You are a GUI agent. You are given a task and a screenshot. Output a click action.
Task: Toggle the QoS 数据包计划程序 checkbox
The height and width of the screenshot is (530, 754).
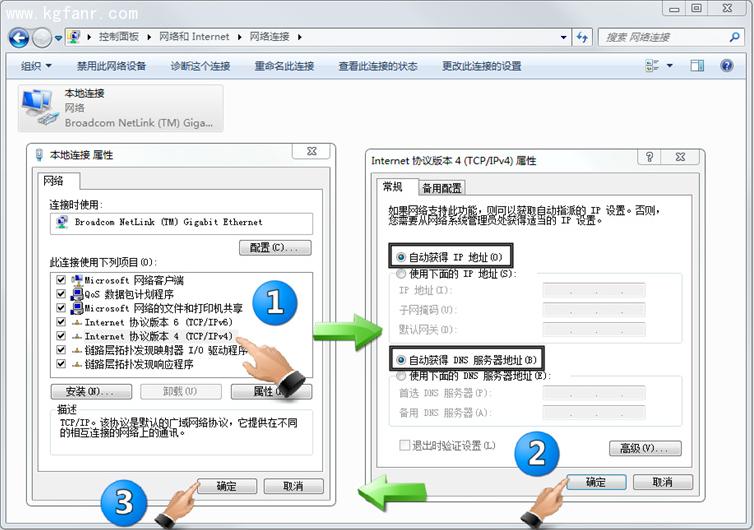click(x=62, y=295)
